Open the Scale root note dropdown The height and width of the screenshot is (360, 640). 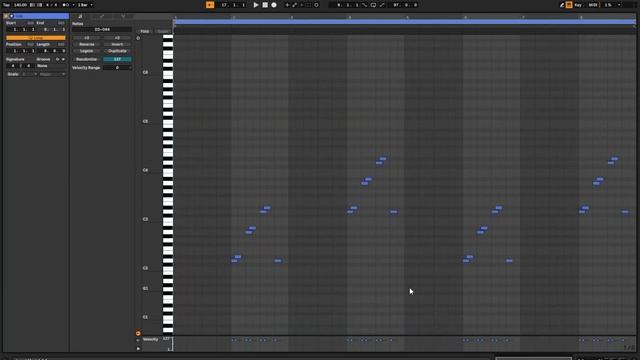coord(29,74)
